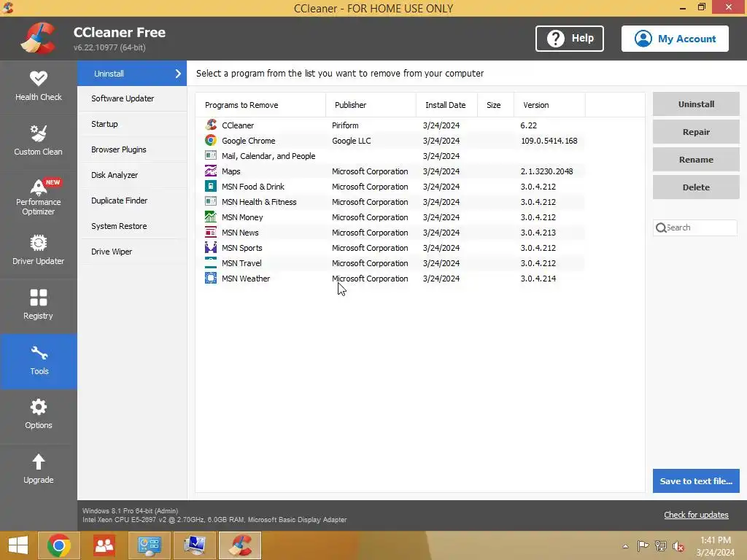Switch to Software Updater

click(132, 98)
